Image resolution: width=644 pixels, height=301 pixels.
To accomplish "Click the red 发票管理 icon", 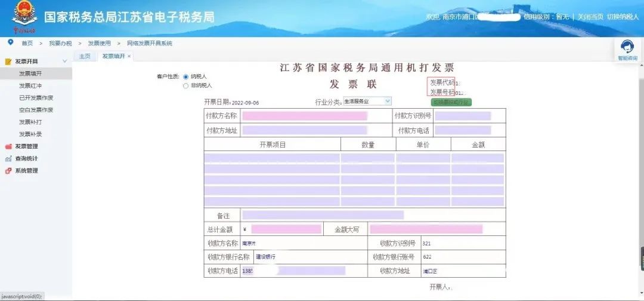I will point(8,146).
